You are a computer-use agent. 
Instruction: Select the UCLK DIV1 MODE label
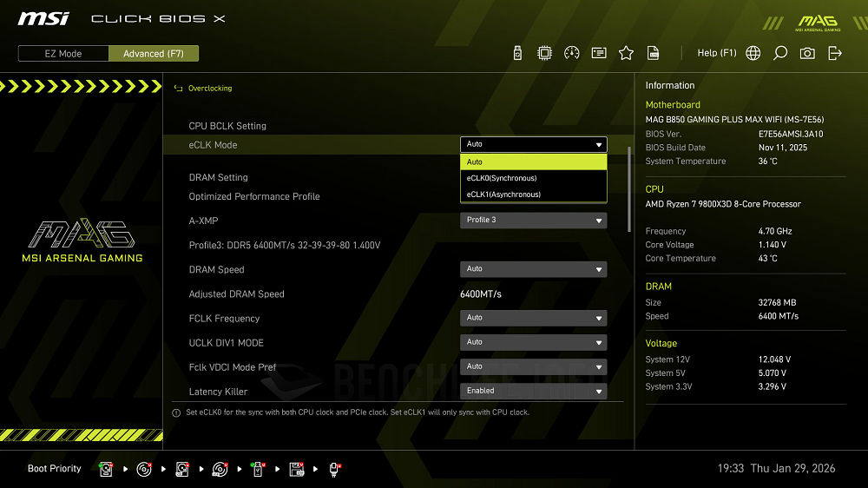(x=226, y=343)
